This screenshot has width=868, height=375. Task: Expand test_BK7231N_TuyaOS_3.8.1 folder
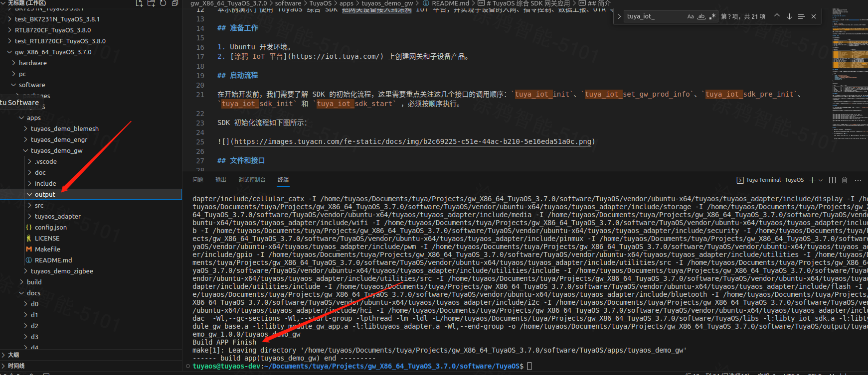tap(91, 19)
